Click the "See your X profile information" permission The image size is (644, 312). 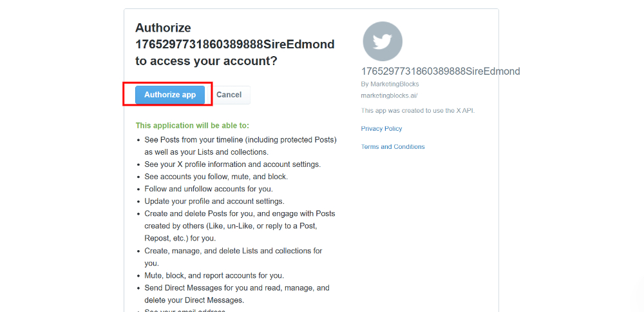pos(232,164)
